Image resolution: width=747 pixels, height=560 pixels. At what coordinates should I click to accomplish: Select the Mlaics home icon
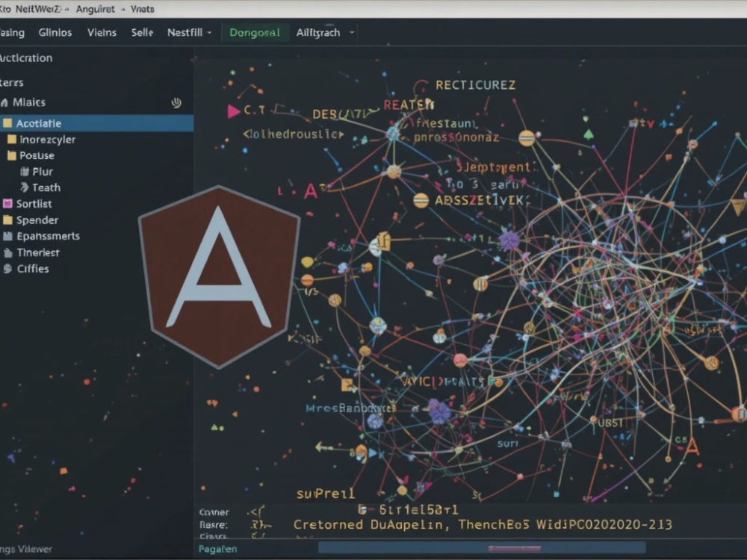pos(4,102)
